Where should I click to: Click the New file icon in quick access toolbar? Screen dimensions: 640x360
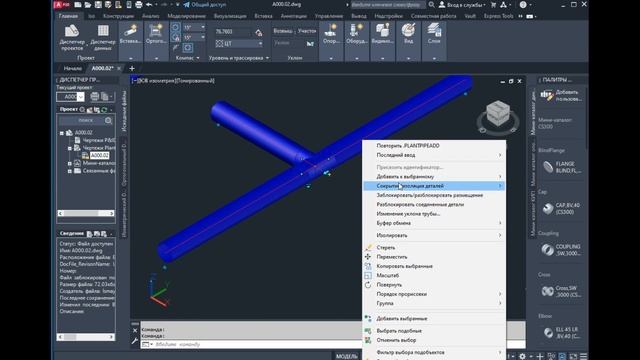78,5
